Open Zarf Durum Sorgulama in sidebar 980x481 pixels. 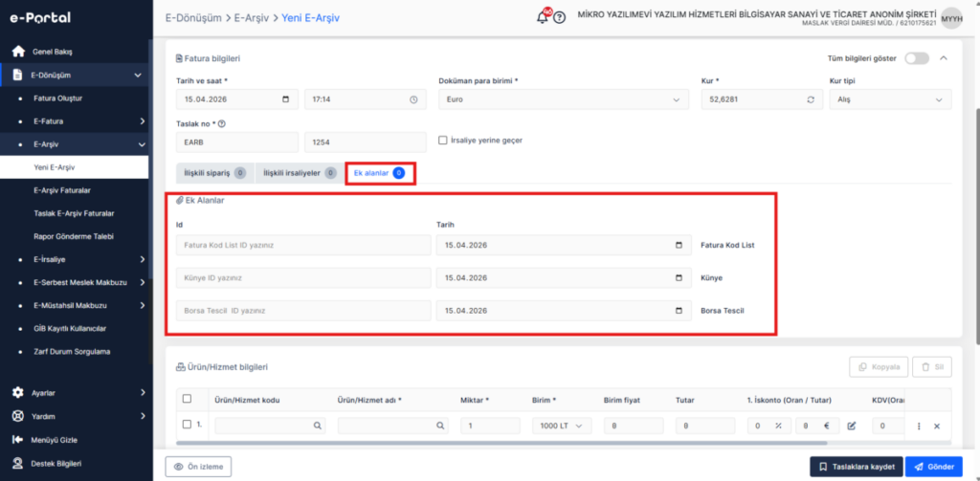(72, 352)
